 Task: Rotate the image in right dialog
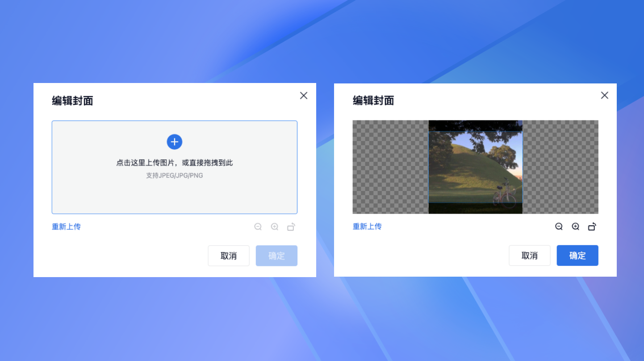point(592,227)
